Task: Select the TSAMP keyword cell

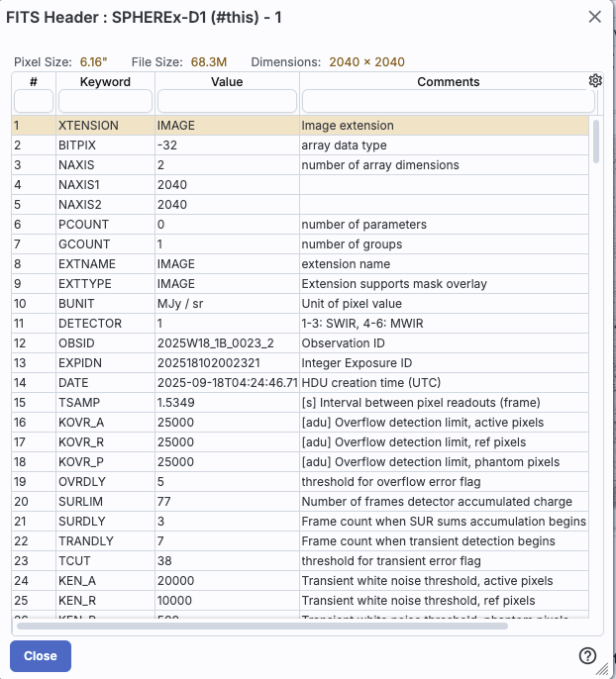Action: pos(105,403)
